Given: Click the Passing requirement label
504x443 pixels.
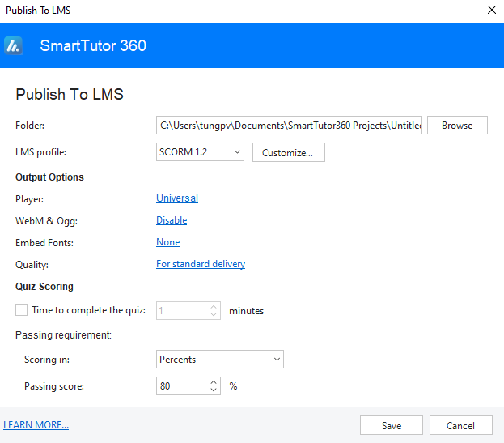Looking at the screenshot, I should [63, 335].
